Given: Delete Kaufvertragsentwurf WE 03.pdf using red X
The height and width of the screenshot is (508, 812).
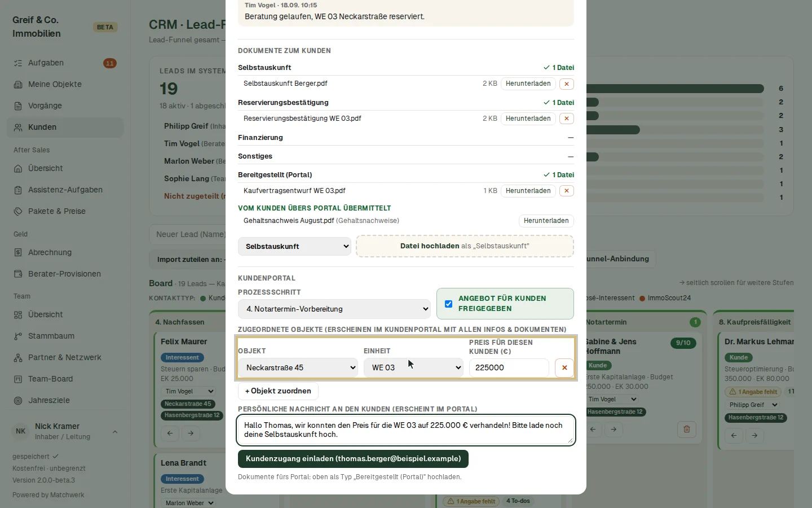Looking at the screenshot, I should [567, 191].
